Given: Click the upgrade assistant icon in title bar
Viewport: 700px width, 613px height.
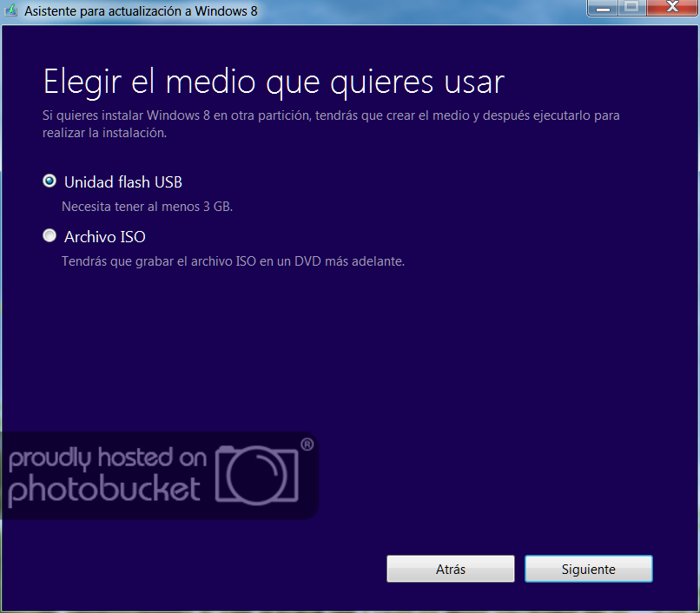Looking at the screenshot, I should point(10,10).
